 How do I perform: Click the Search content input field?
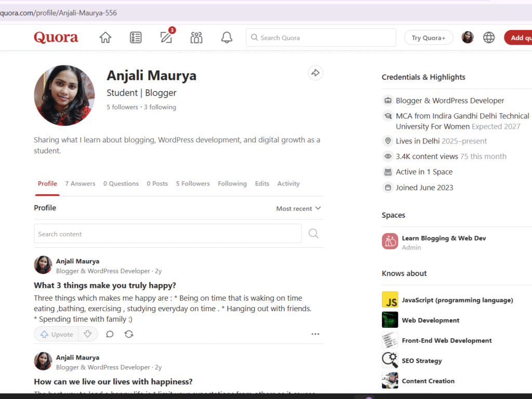(166, 233)
